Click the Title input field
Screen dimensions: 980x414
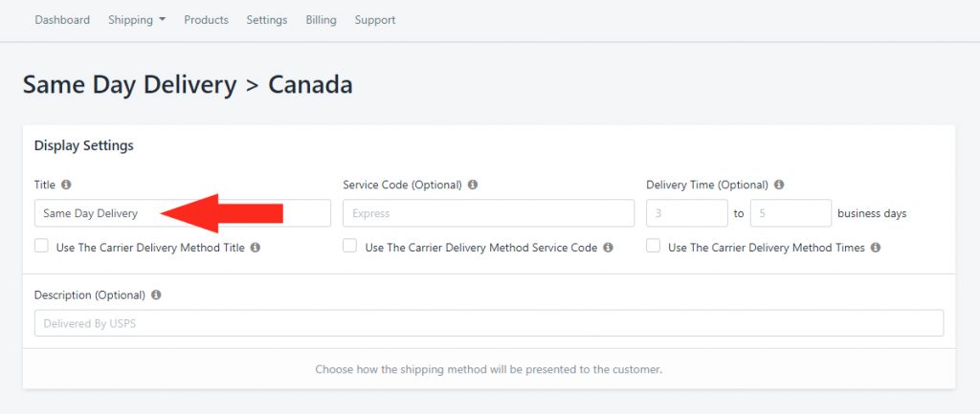point(183,213)
